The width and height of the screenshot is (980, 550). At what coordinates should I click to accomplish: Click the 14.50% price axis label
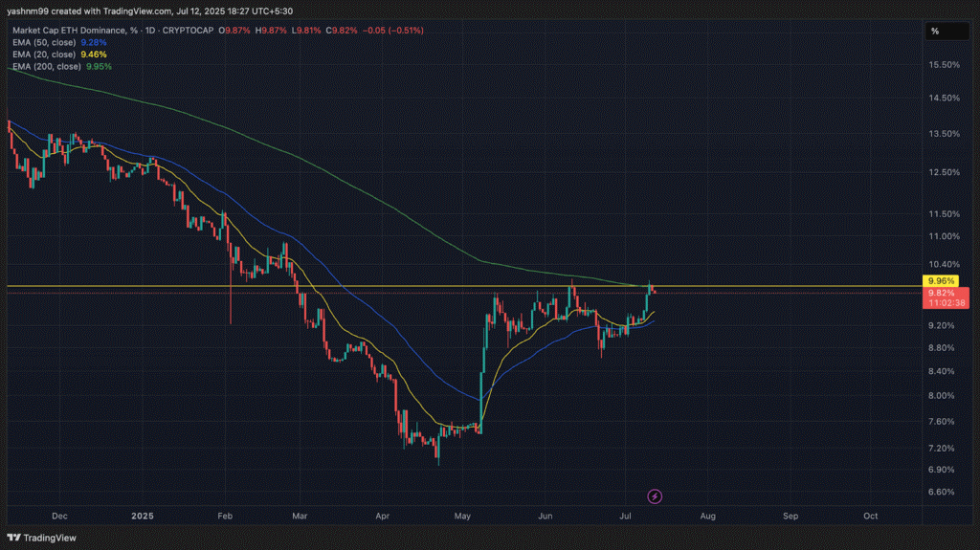point(944,99)
